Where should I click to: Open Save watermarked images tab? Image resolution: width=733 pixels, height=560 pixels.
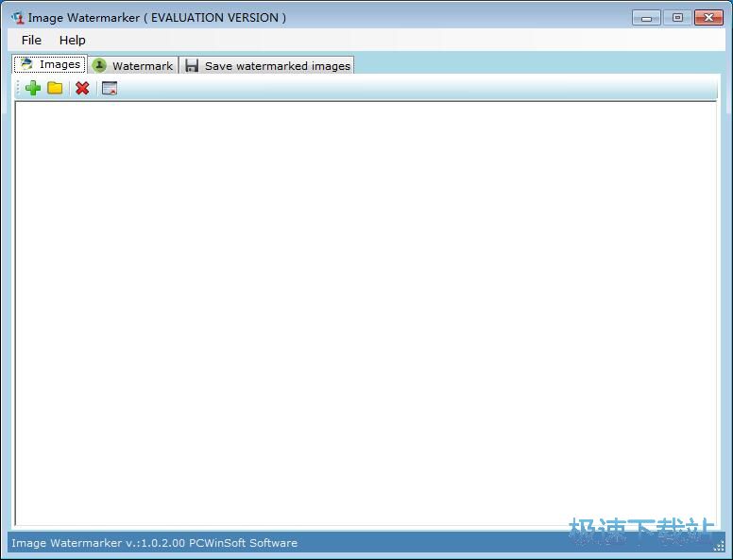[267, 65]
